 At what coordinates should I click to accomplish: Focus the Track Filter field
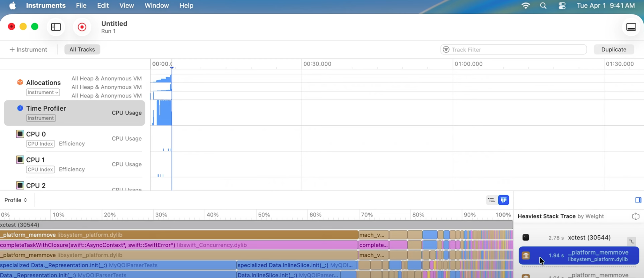click(513, 50)
